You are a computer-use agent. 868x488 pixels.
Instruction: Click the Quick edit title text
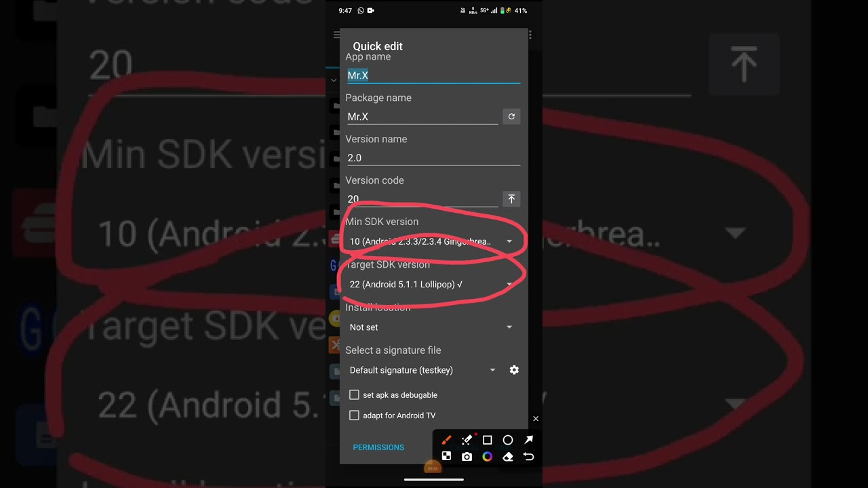[378, 46]
